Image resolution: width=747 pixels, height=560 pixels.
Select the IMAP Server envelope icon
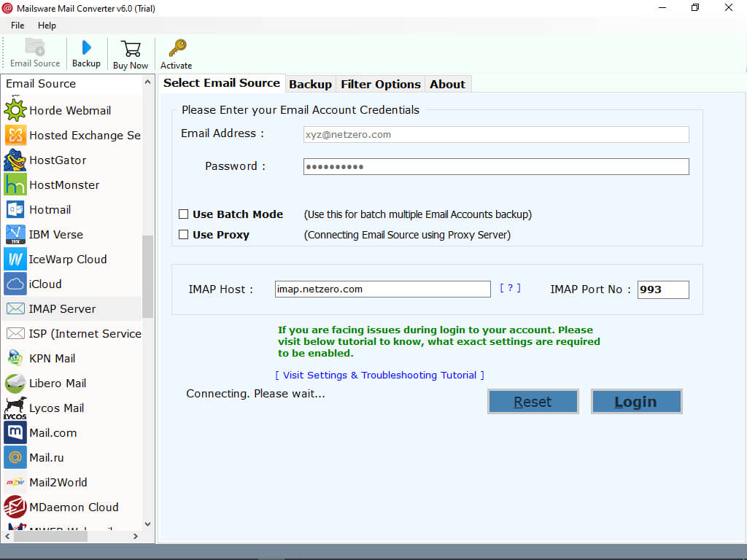point(15,308)
